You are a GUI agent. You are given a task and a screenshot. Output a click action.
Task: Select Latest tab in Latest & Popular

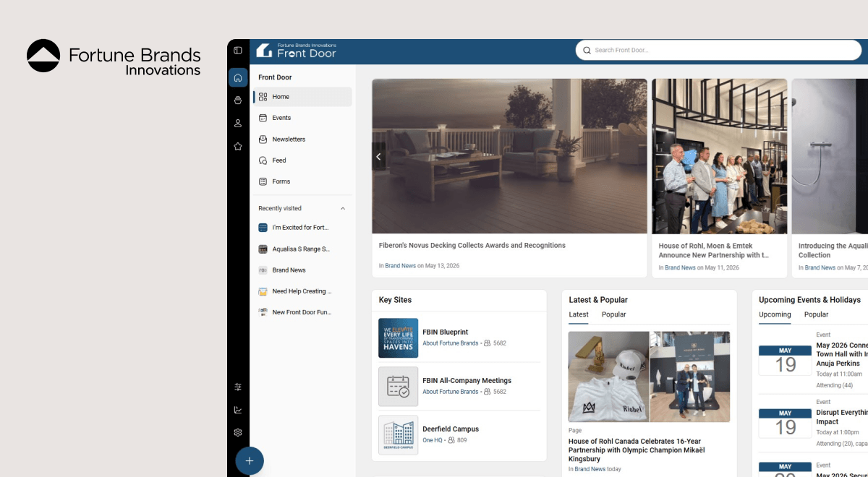pos(579,315)
